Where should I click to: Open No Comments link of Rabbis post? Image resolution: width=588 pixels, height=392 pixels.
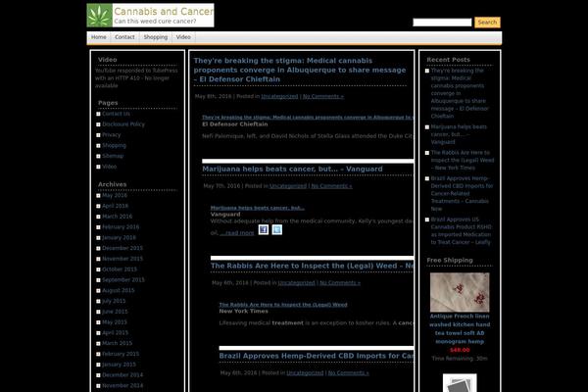(340, 283)
